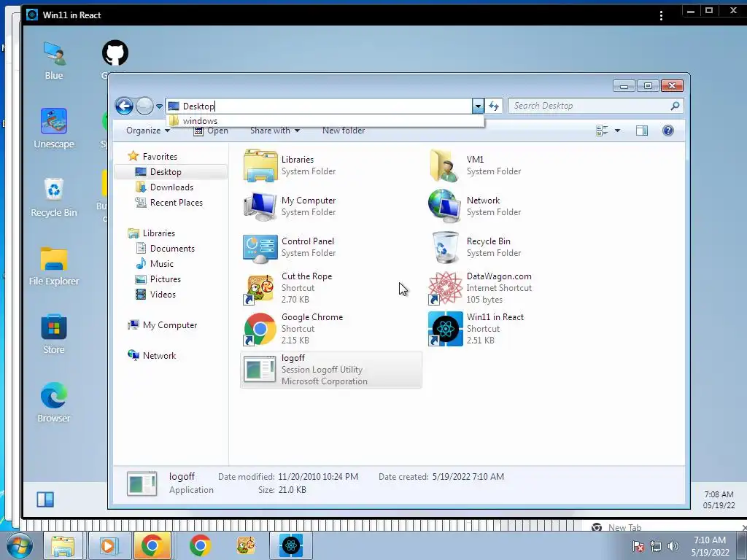Click Win11 in React taskbar button
The height and width of the screenshot is (560, 747).
291,545
